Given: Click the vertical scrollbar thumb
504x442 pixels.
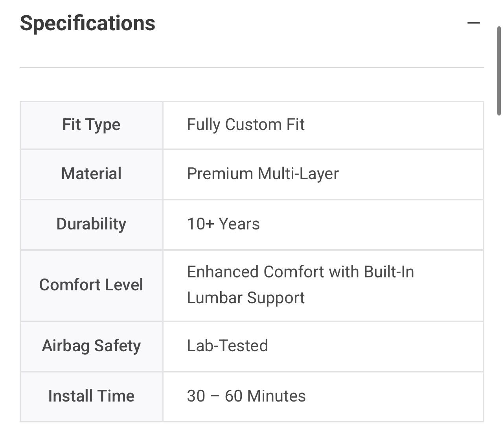Looking at the screenshot, I should tap(500, 71).
